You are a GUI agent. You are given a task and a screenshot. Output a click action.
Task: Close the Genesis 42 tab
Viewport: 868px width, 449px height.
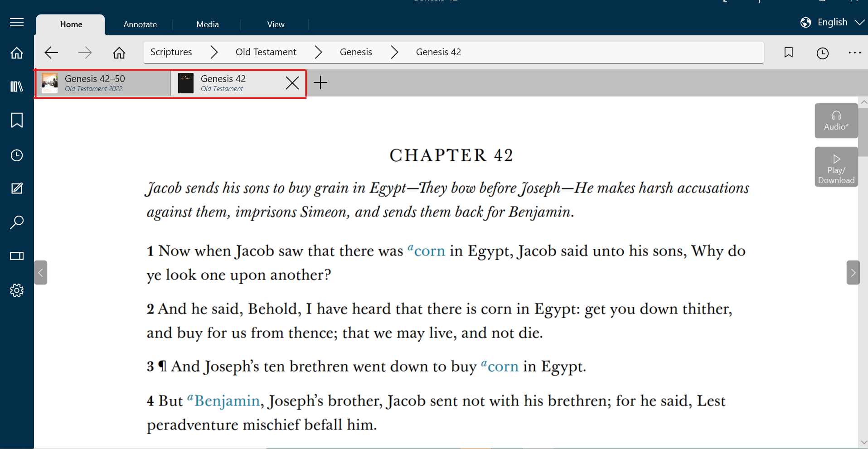292,83
